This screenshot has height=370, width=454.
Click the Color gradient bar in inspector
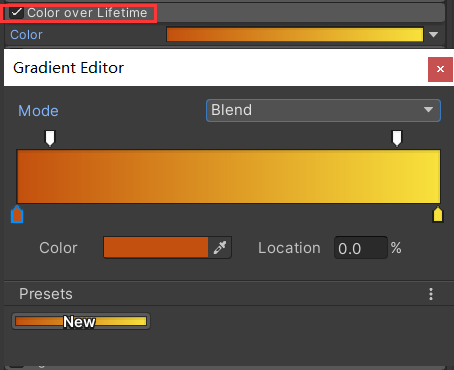click(x=295, y=35)
